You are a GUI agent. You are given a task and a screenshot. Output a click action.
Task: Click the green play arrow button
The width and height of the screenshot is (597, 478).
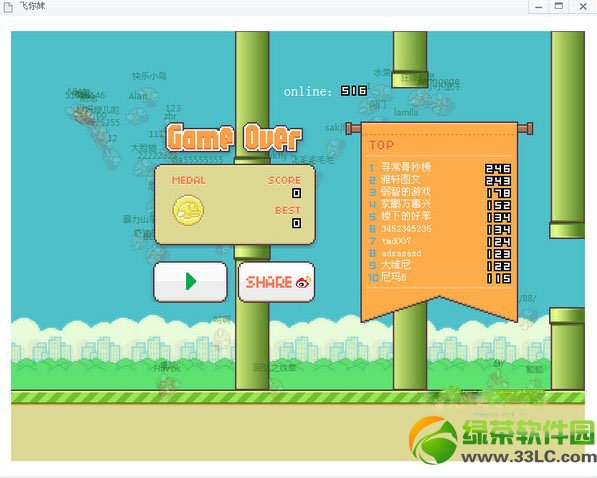point(190,282)
